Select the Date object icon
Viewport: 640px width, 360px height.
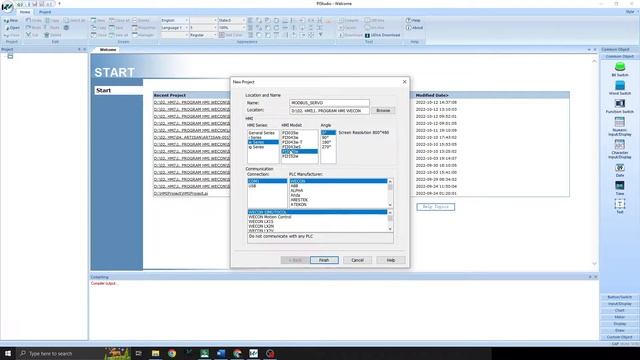pyautogui.click(x=620, y=167)
